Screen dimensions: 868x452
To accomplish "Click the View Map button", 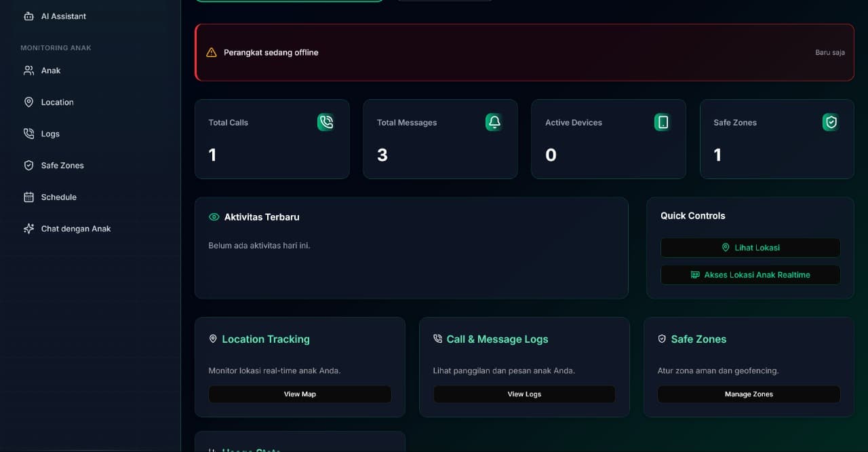I will point(300,394).
